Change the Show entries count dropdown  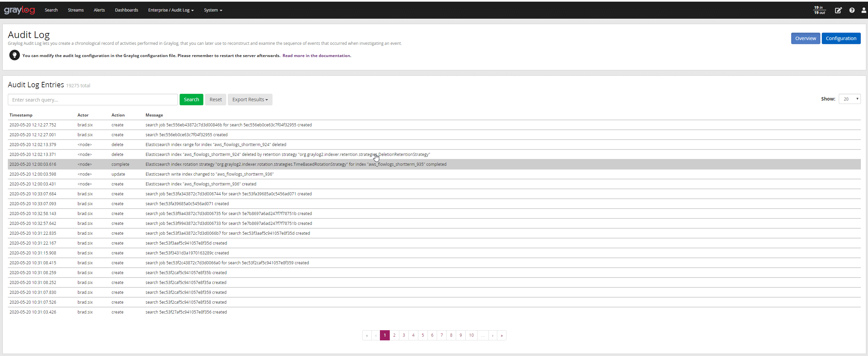849,99
